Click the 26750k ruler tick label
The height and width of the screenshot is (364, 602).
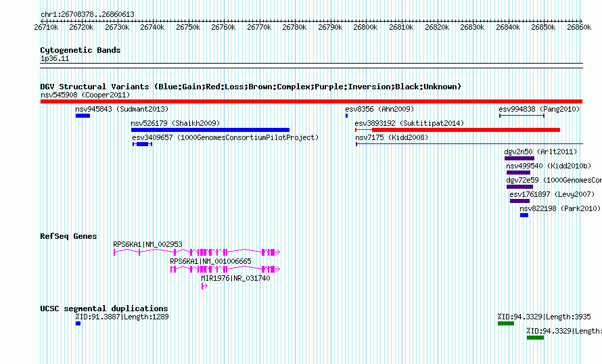[188, 27]
